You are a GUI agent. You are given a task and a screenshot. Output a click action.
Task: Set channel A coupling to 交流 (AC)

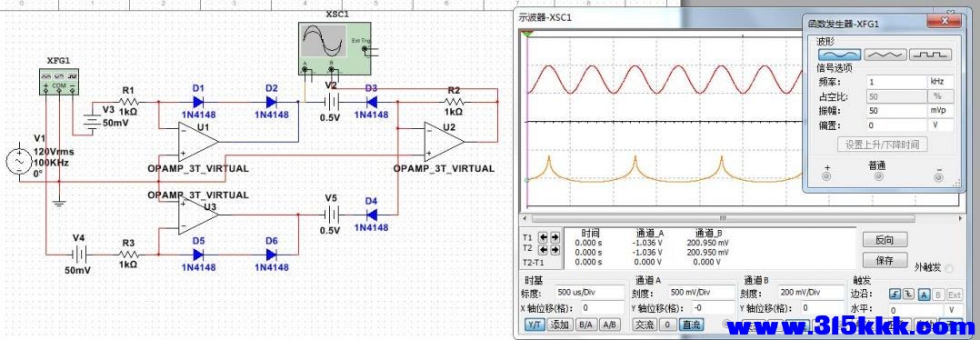tap(645, 325)
